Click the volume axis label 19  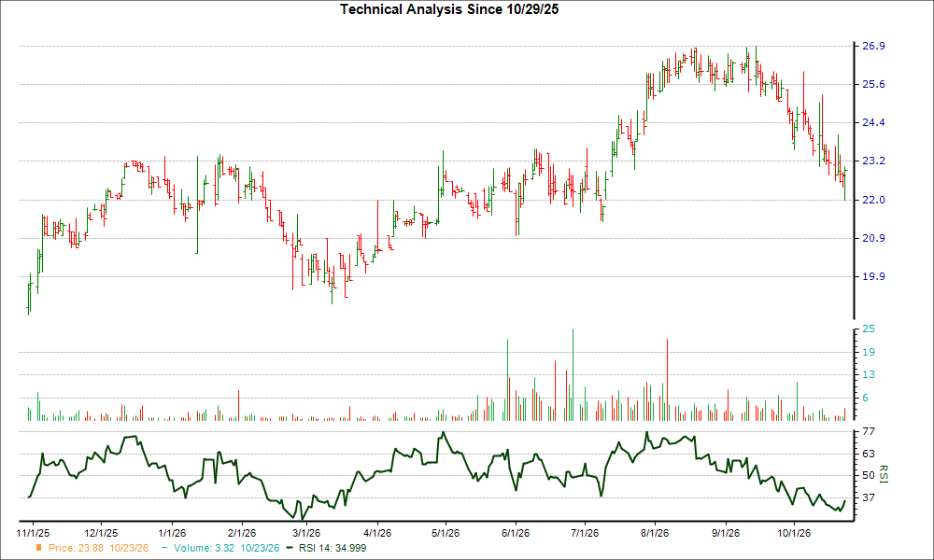pyautogui.click(x=869, y=352)
